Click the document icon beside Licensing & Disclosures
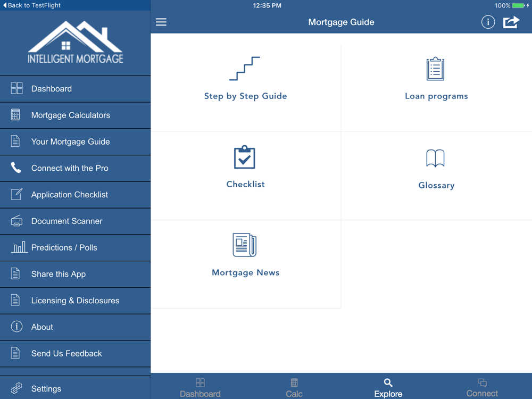 click(x=15, y=300)
